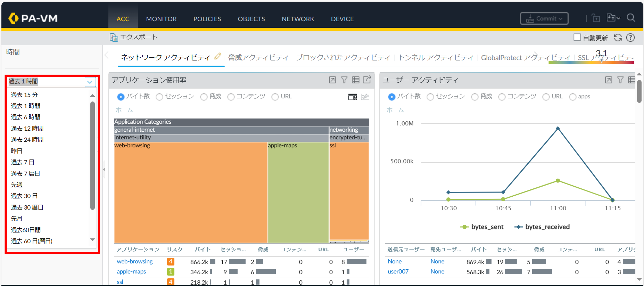The image size is (644, 286).
Task: Click the エクスポート export icon
Action: pyautogui.click(x=114, y=37)
